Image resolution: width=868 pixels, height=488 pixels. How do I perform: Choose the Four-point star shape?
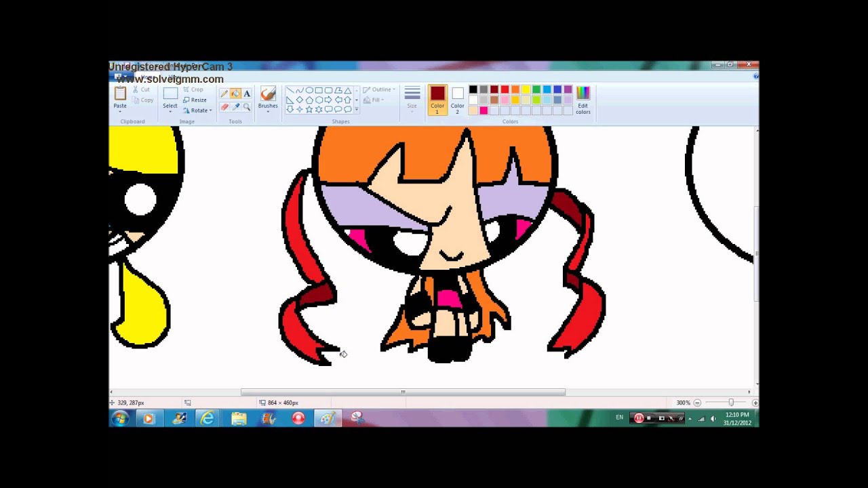point(300,109)
